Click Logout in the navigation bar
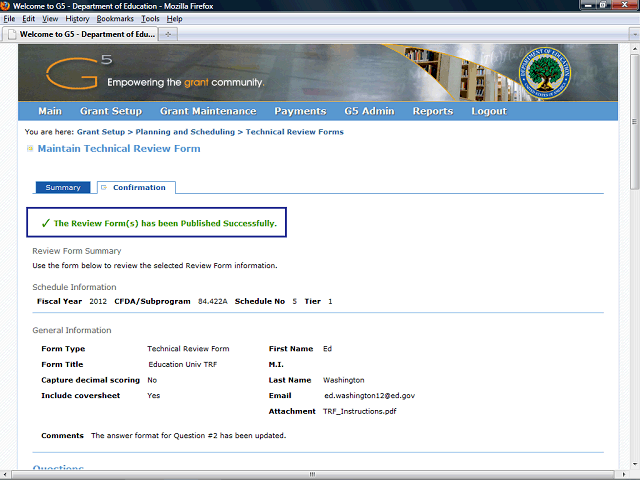The height and width of the screenshot is (480, 640). 489,111
